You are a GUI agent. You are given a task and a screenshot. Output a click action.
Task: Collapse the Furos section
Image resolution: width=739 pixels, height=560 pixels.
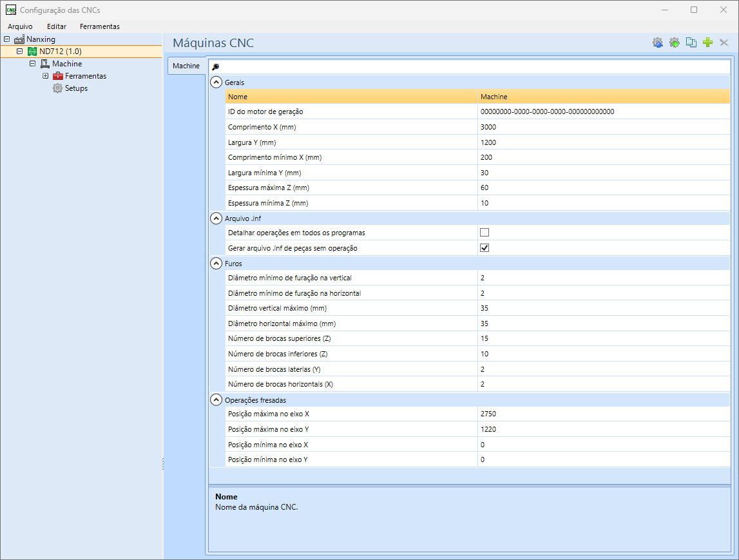[216, 264]
